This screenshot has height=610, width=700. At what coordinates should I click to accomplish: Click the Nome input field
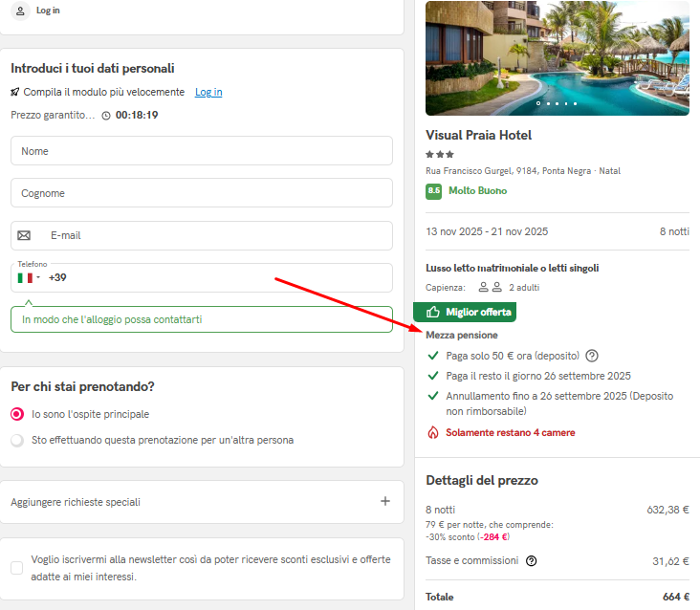(x=202, y=151)
